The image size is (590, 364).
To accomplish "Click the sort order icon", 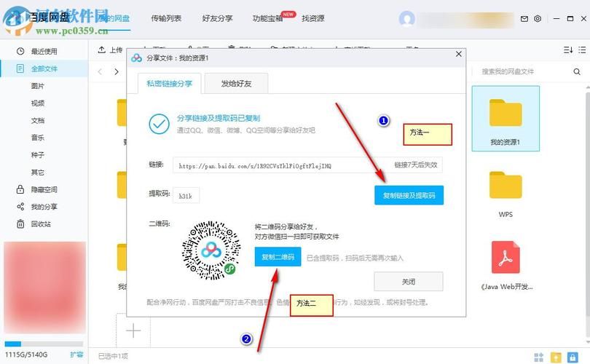I will [568, 50].
